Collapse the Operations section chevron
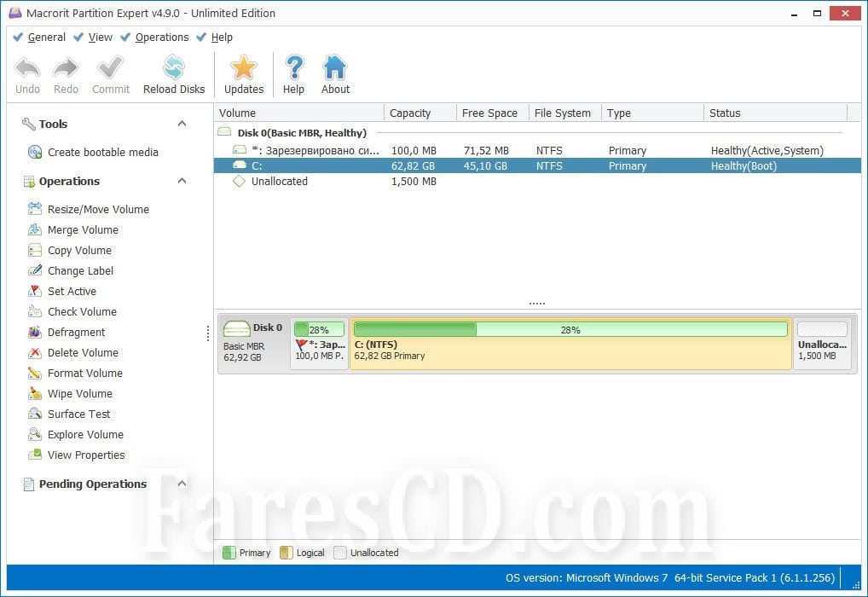 click(182, 181)
